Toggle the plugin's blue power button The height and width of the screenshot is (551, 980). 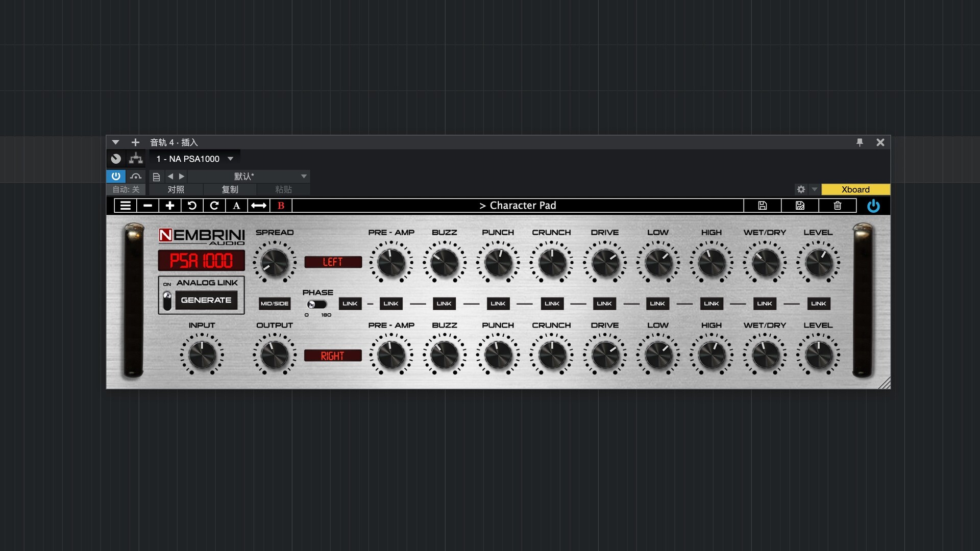873,206
